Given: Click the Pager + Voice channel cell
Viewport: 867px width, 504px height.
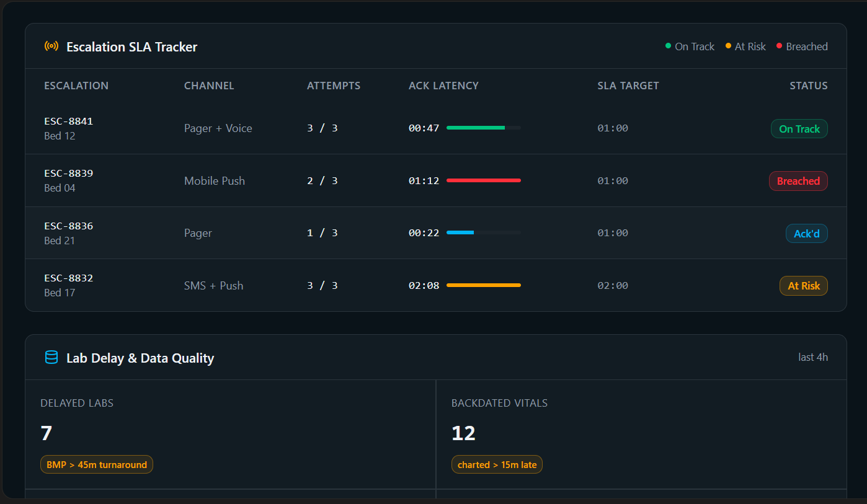Looking at the screenshot, I should (x=218, y=128).
